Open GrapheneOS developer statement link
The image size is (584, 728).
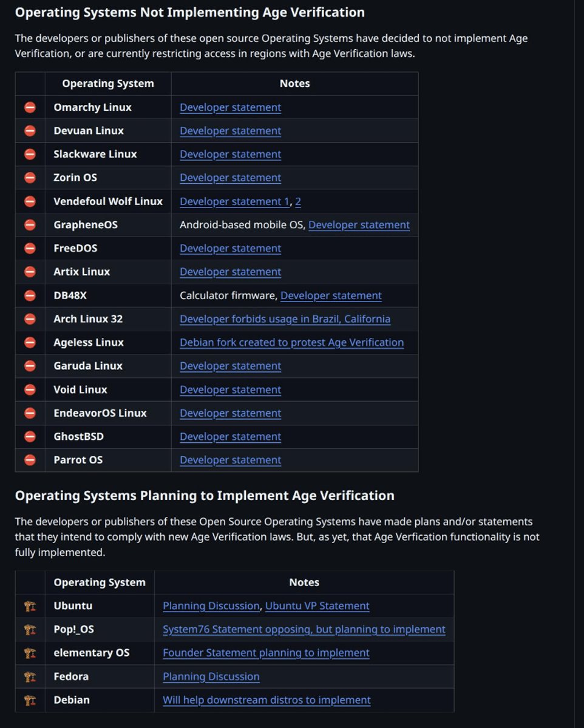click(x=359, y=225)
